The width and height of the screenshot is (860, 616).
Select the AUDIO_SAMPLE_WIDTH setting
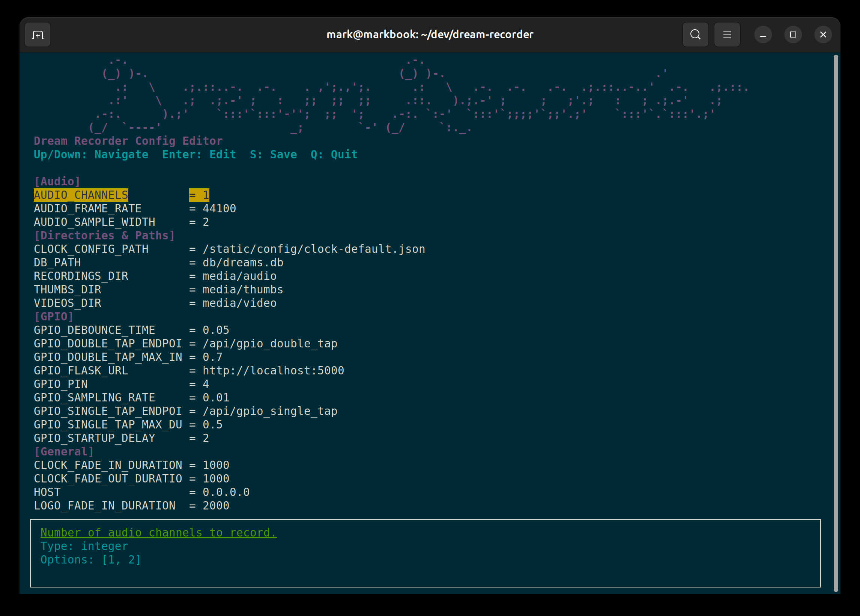click(95, 222)
